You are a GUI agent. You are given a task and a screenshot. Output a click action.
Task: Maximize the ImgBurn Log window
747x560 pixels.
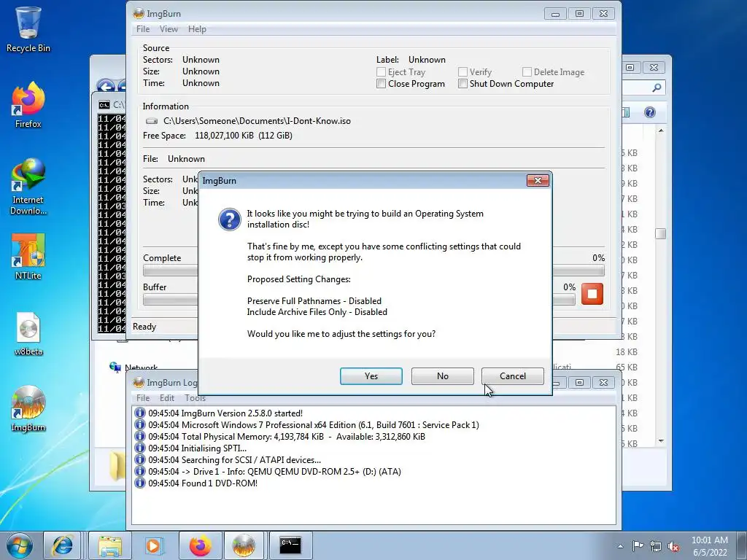(579, 382)
